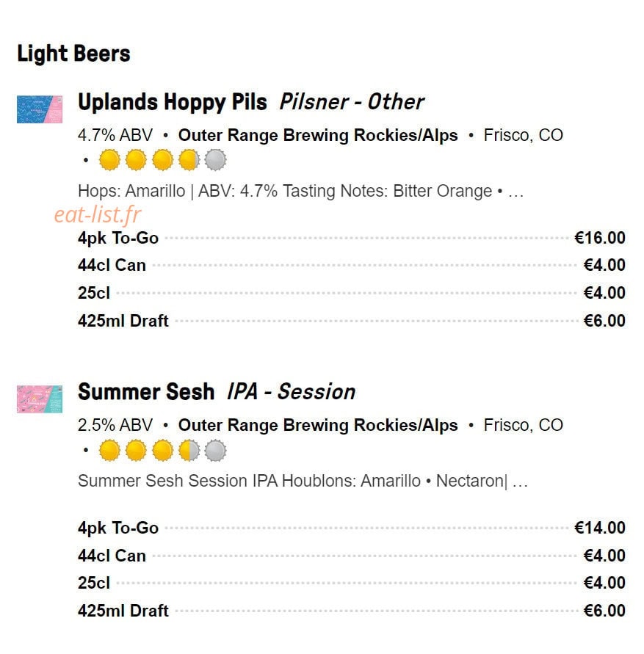Select the €16.00 4pk To-Go option
The image size is (644, 654).
pos(352,238)
